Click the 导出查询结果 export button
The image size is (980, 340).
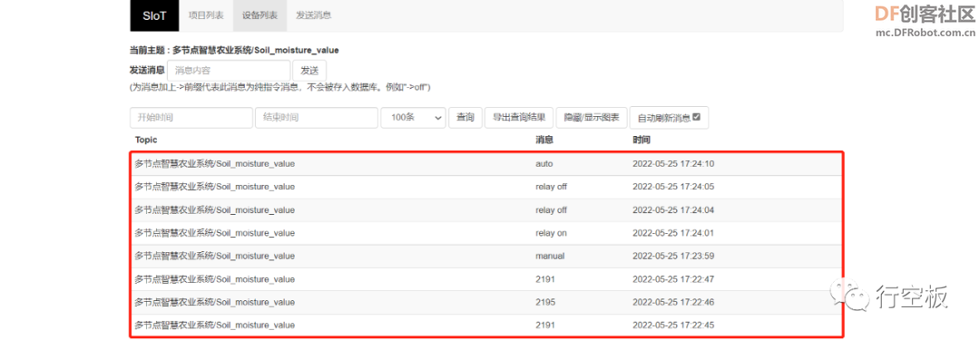pyautogui.click(x=519, y=118)
